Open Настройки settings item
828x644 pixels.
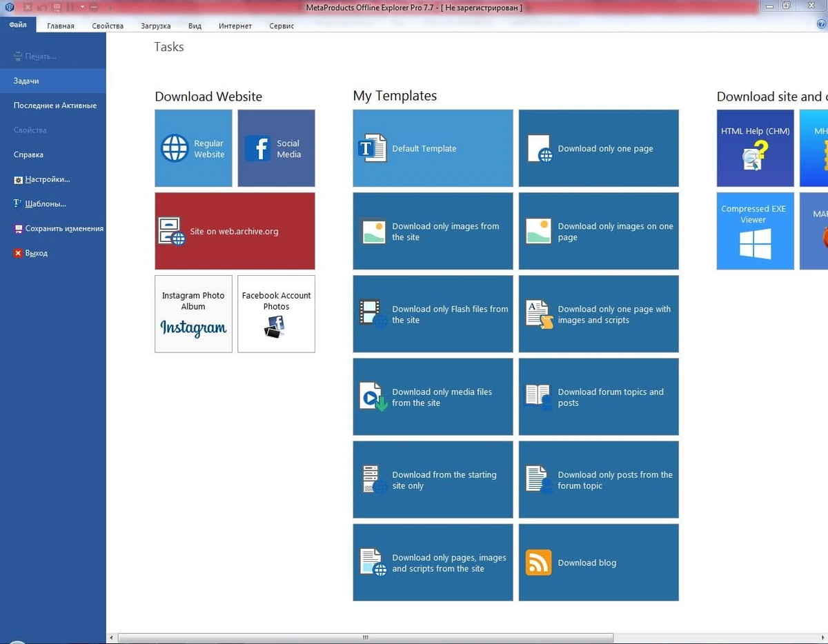pyautogui.click(x=53, y=179)
